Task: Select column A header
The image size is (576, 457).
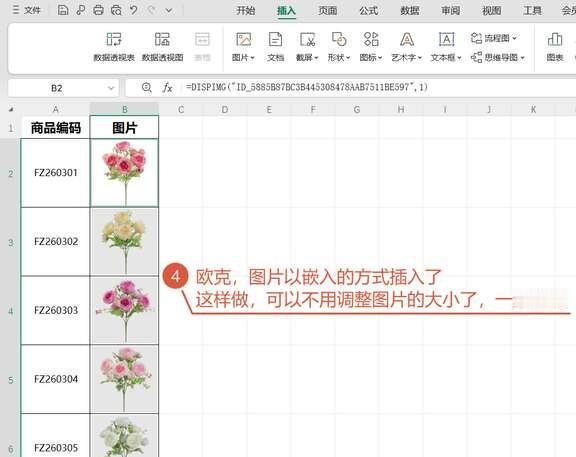Action: click(x=55, y=109)
